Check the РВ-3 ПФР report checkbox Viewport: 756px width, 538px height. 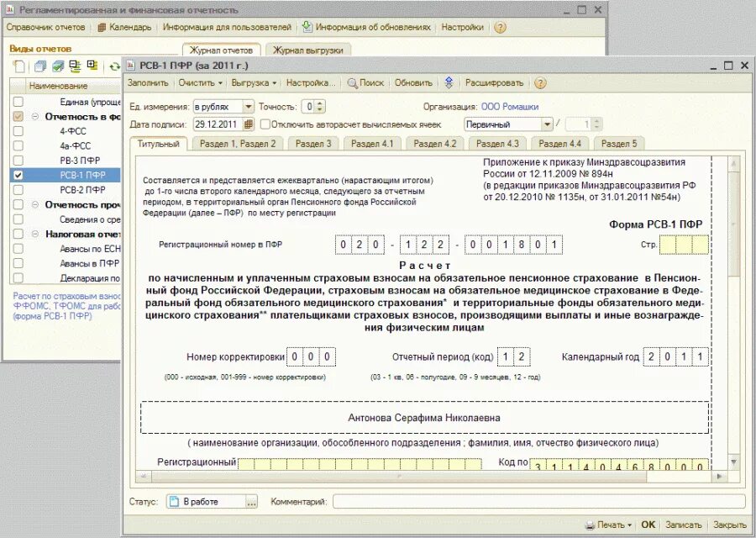[x=18, y=161]
